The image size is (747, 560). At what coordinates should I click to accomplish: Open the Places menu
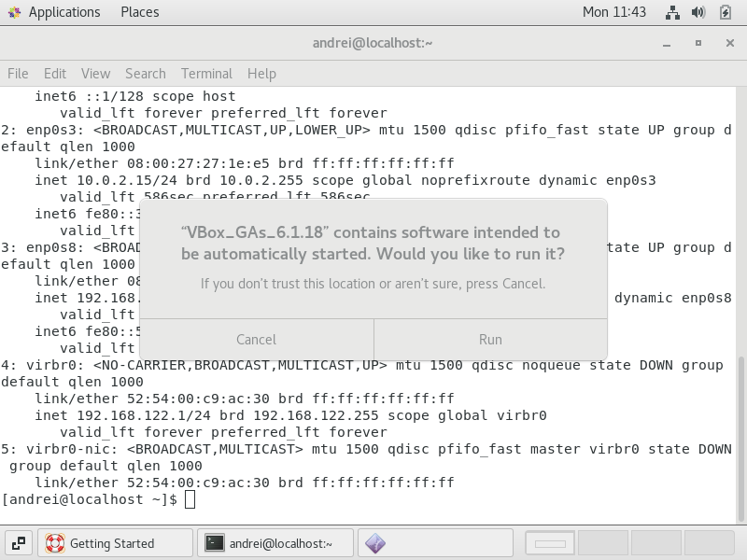click(x=139, y=12)
